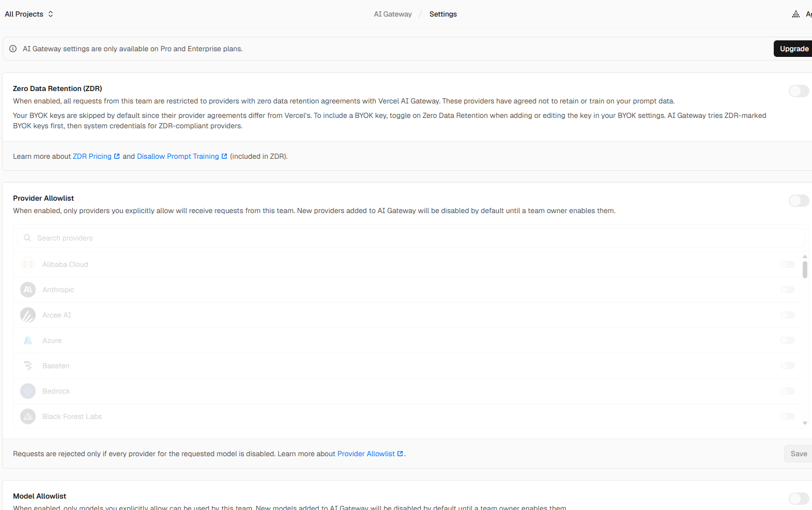Viewport: 812px width, 510px height.
Task: Open the All Projects switcher
Action: click(x=29, y=14)
